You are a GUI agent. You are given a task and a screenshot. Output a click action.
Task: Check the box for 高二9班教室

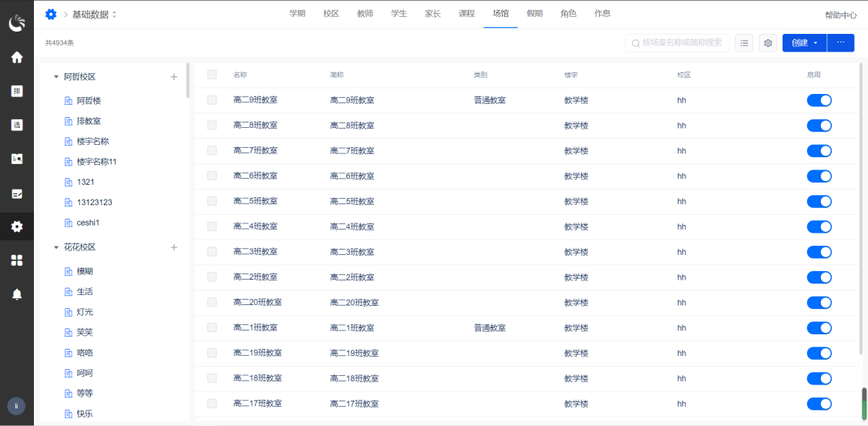click(x=212, y=100)
